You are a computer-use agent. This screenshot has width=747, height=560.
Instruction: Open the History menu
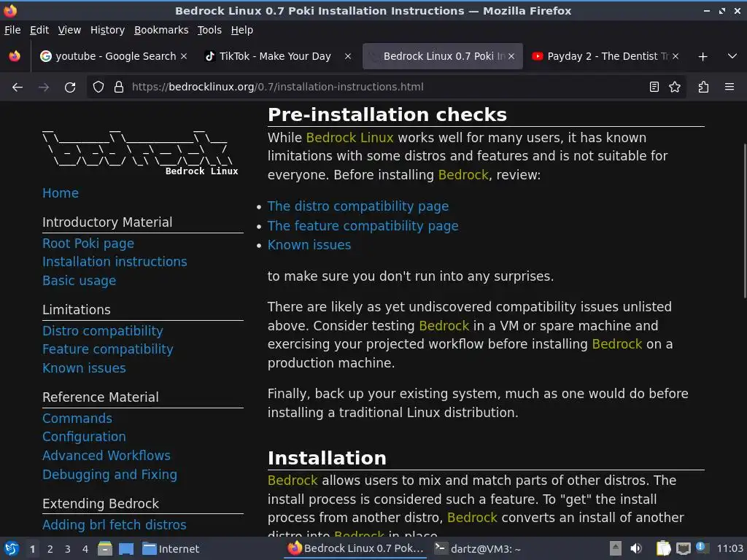pyautogui.click(x=107, y=30)
